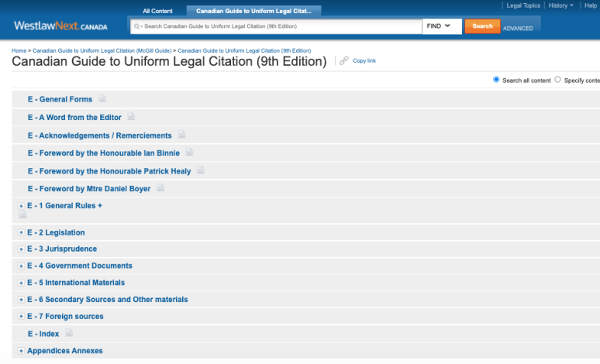Open the History menu
The height and width of the screenshot is (364, 600).
pos(560,5)
